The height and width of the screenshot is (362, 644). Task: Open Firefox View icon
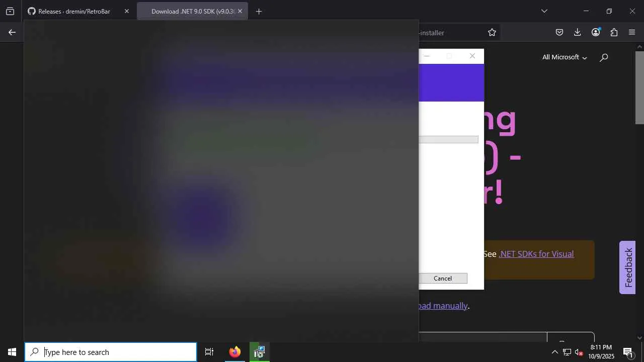pos(10,11)
